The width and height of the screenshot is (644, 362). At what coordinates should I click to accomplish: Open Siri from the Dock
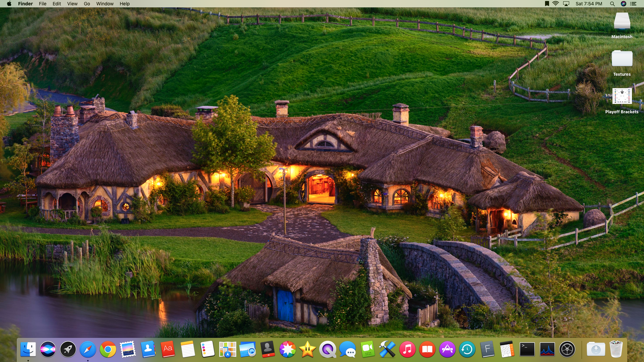coord(48,350)
